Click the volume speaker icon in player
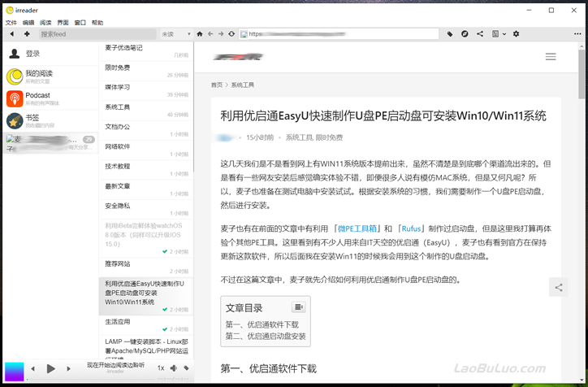Image resolution: width=588 pixels, height=387 pixels. click(173, 368)
